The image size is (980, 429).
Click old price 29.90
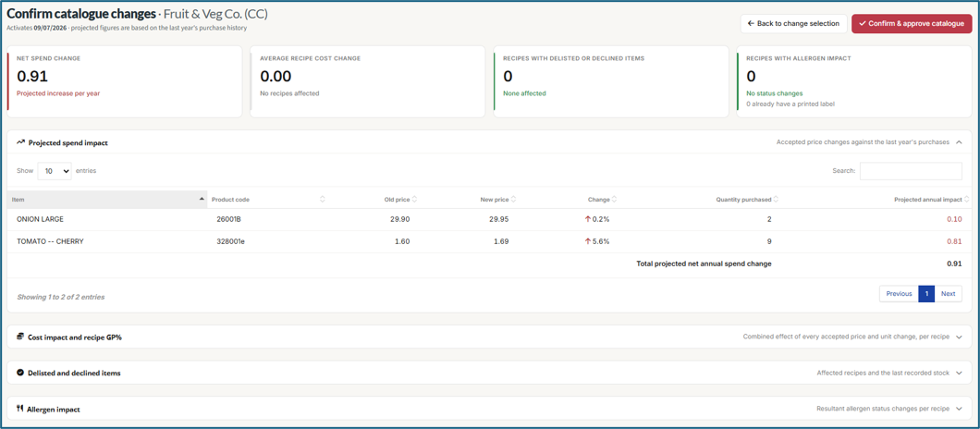pos(399,219)
